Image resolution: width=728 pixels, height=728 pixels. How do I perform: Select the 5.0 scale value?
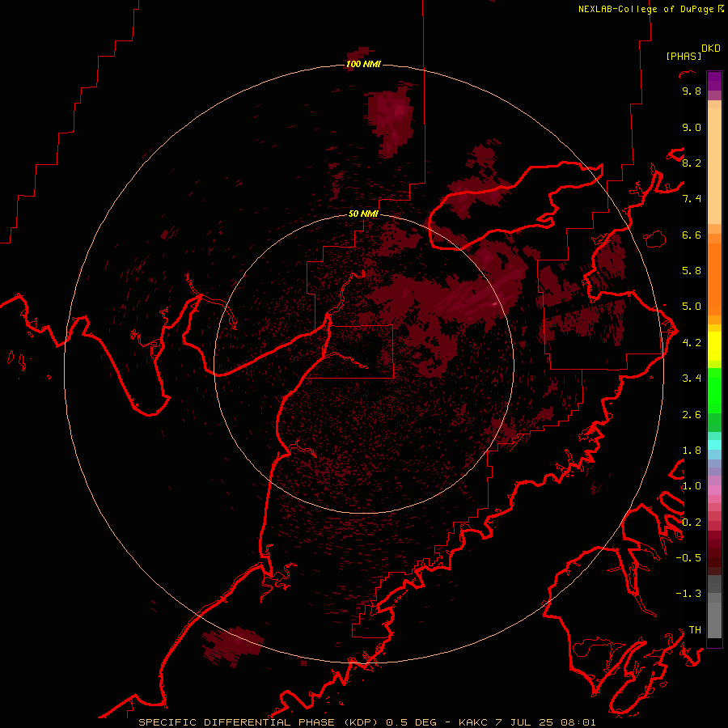pyautogui.click(x=692, y=307)
